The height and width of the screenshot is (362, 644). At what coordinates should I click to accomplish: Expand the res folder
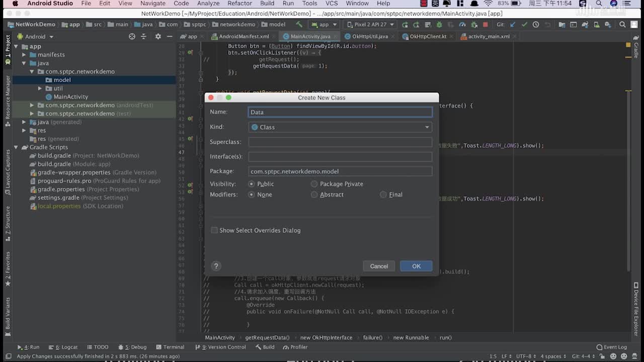click(x=24, y=131)
